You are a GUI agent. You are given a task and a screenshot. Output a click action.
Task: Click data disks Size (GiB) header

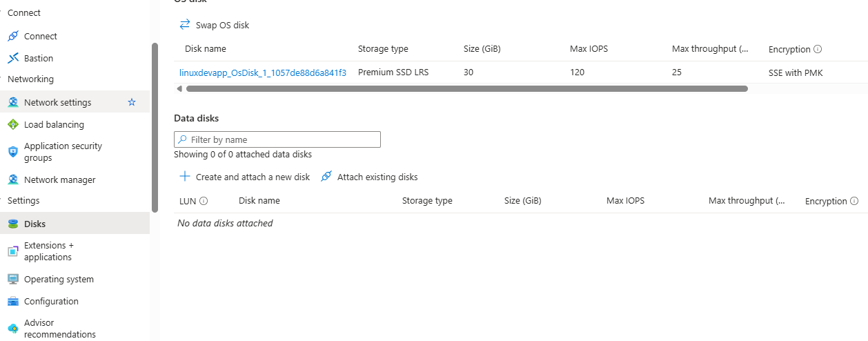coord(523,201)
